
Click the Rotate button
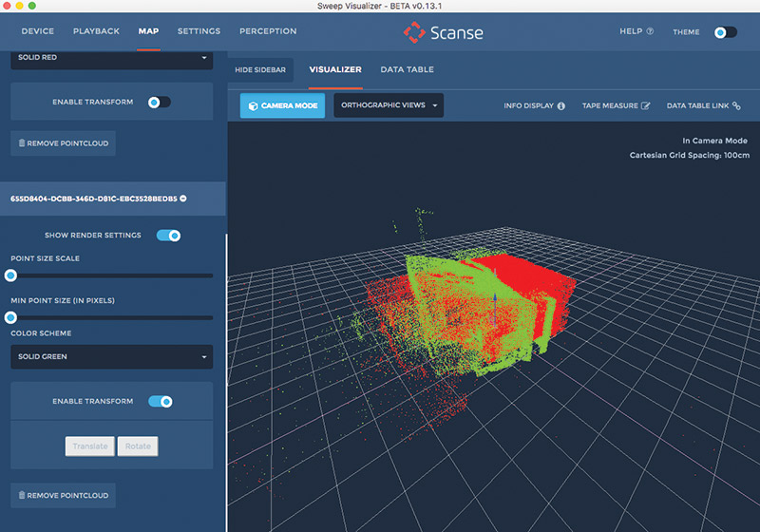pyautogui.click(x=138, y=446)
